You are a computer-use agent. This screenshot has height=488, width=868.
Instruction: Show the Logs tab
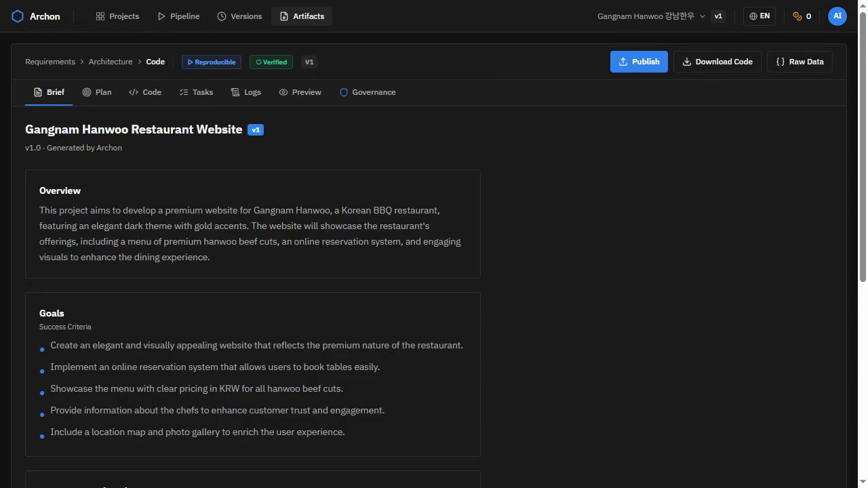(245, 92)
